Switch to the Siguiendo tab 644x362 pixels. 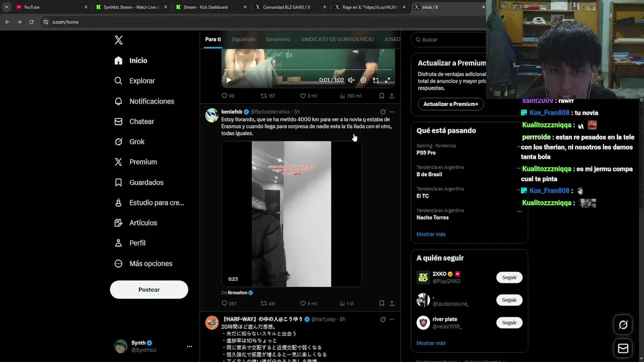coord(243,39)
